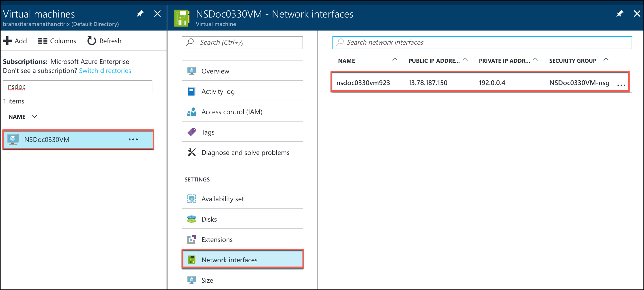The image size is (644, 290).
Task: Open the Size setting
Action: coord(242,280)
